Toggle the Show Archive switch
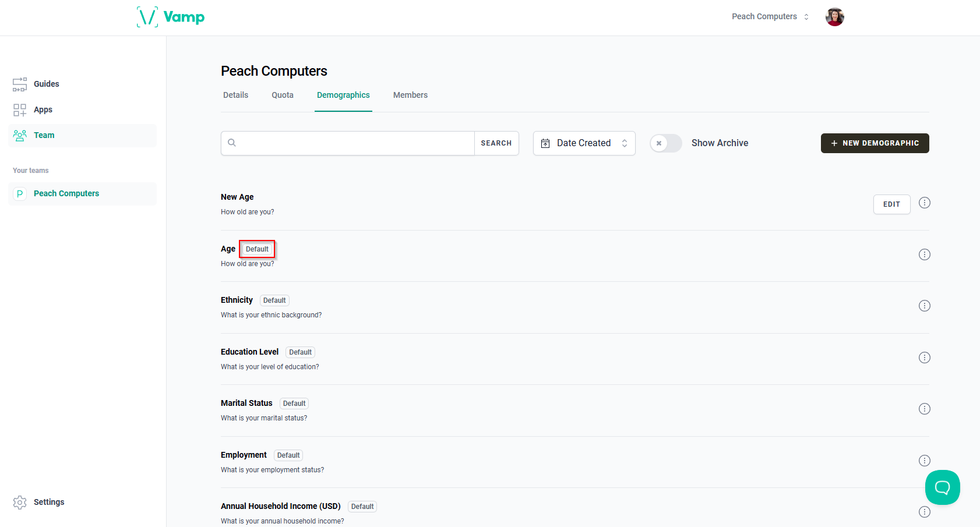980x527 pixels. coord(666,143)
